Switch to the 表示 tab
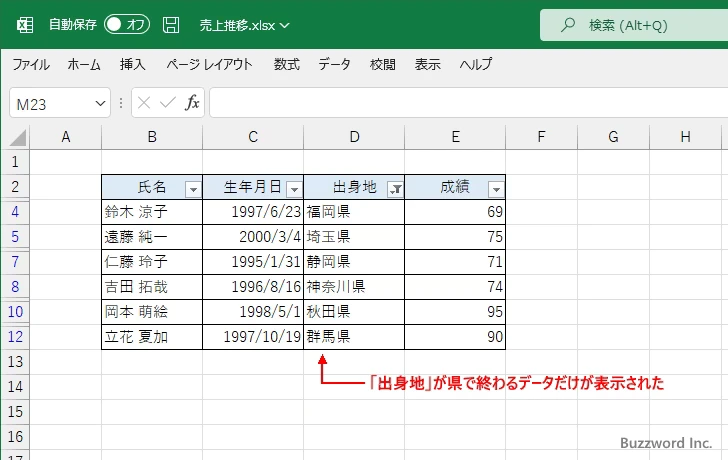 click(428, 64)
